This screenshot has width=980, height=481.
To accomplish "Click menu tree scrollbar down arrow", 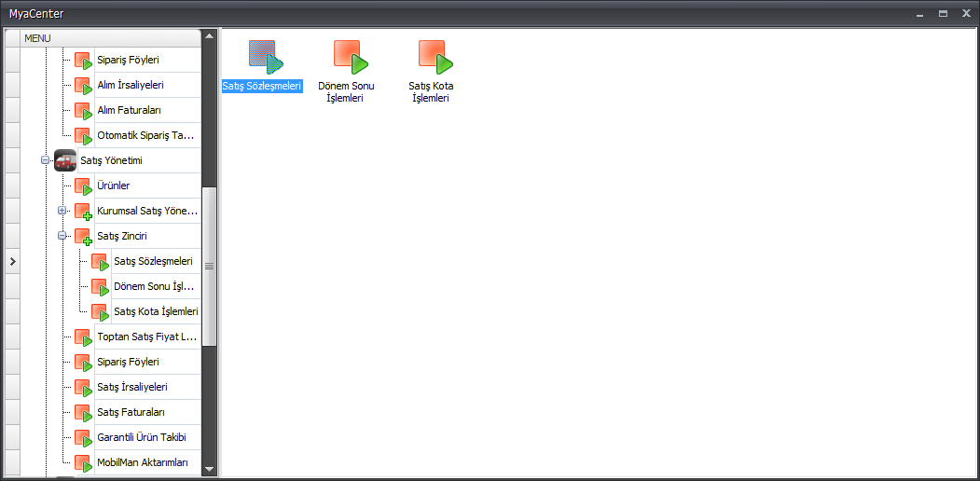I will point(210,469).
